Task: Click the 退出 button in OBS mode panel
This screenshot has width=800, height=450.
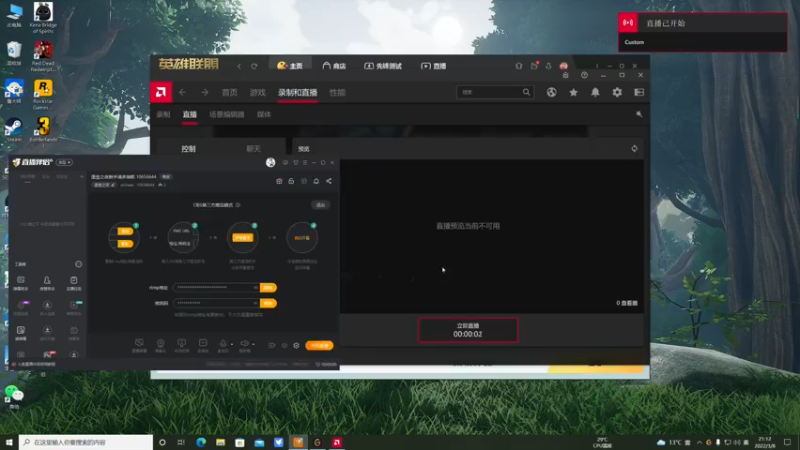Action: (320, 205)
